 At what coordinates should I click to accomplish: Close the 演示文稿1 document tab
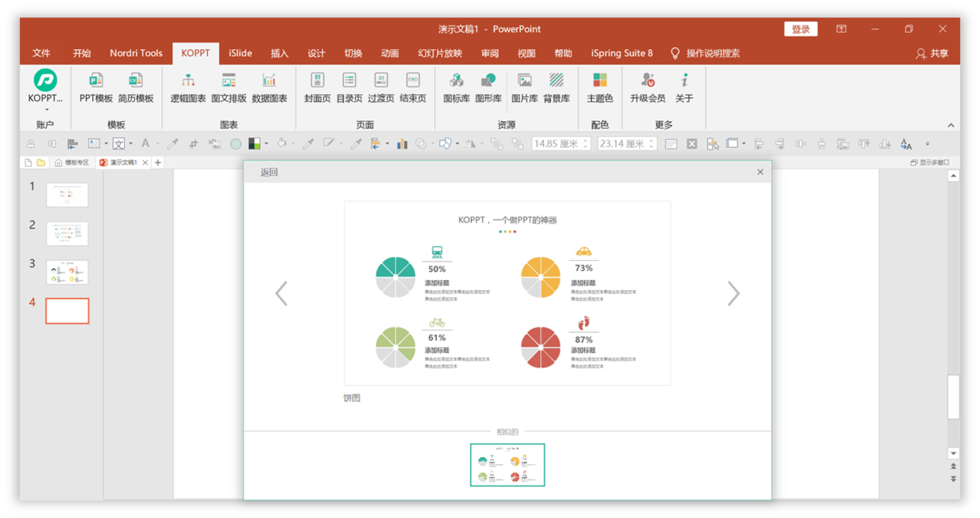(x=145, y=163)
